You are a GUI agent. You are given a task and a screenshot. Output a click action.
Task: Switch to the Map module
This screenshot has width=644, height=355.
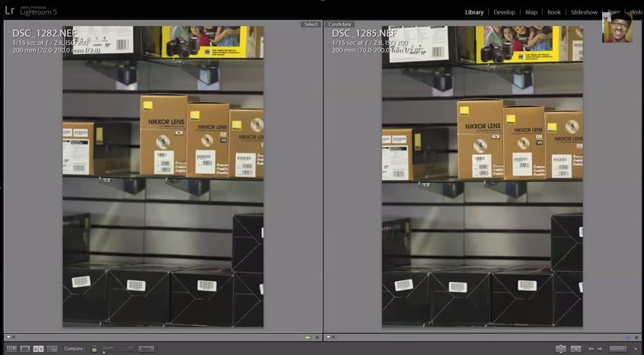pos(531,12)
